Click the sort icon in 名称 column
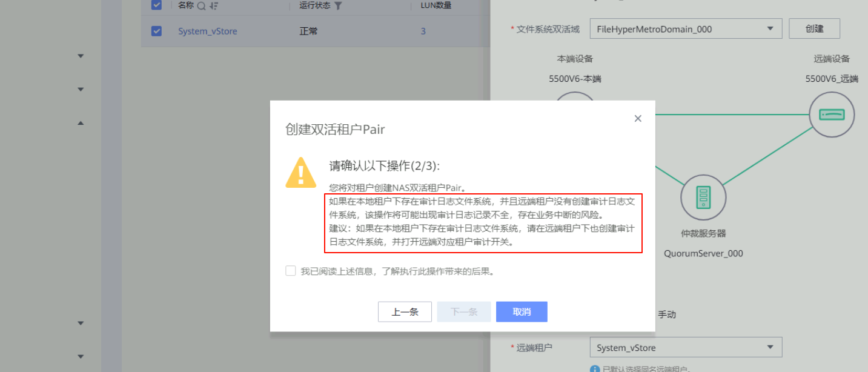 pos(214,5)
